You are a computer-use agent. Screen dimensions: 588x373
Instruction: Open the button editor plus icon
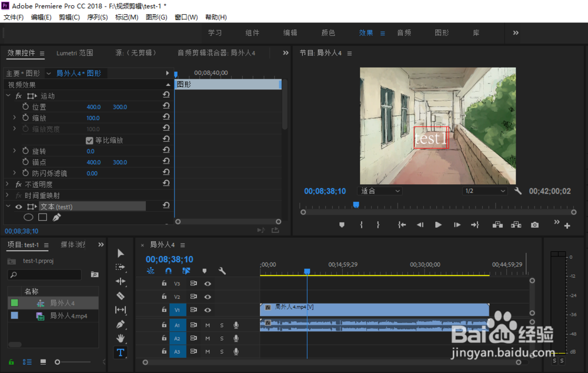coord(567,225)
